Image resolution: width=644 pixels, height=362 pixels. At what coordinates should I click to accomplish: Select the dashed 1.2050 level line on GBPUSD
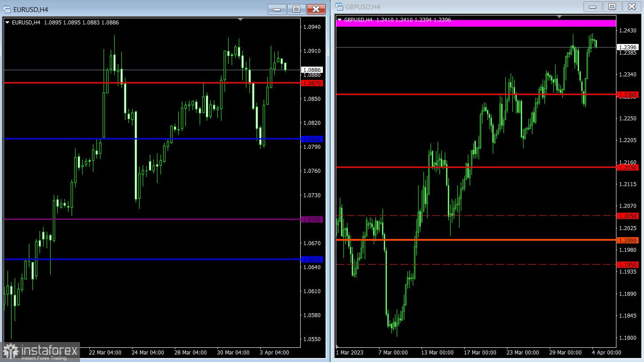coord(476,215)
